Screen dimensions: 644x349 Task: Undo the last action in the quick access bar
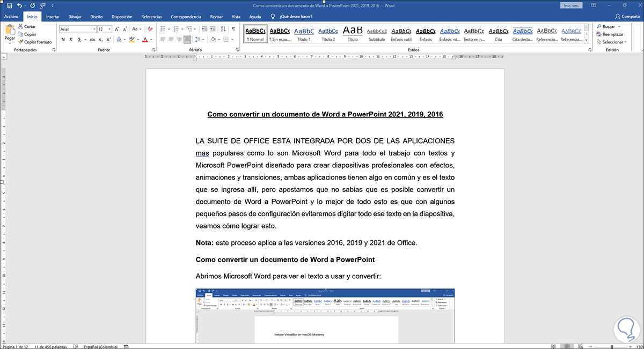(19, 5)
